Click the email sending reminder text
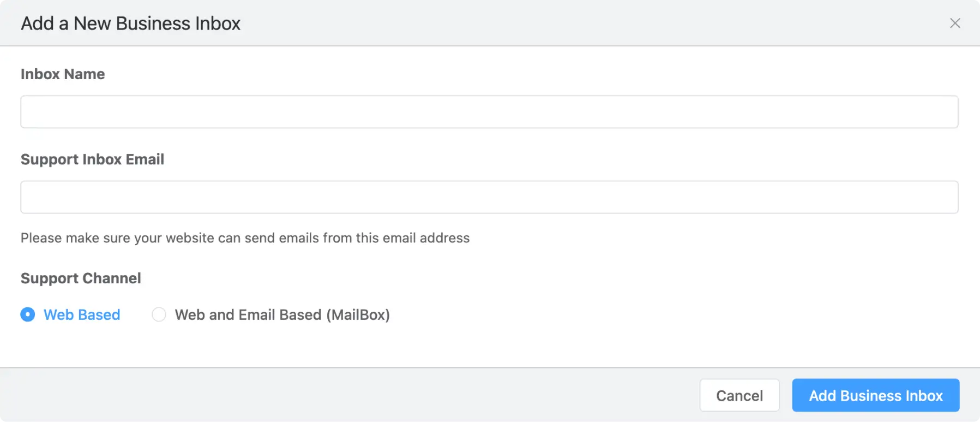Image resolution: width=980 pixels, height=422 pixels. point(245,237)
